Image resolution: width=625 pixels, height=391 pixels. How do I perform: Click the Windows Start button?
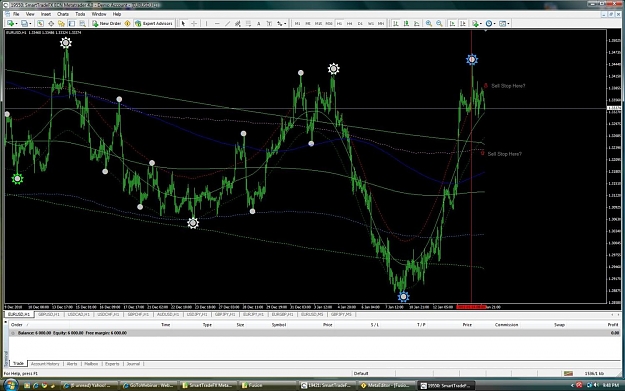click(10, 385)
